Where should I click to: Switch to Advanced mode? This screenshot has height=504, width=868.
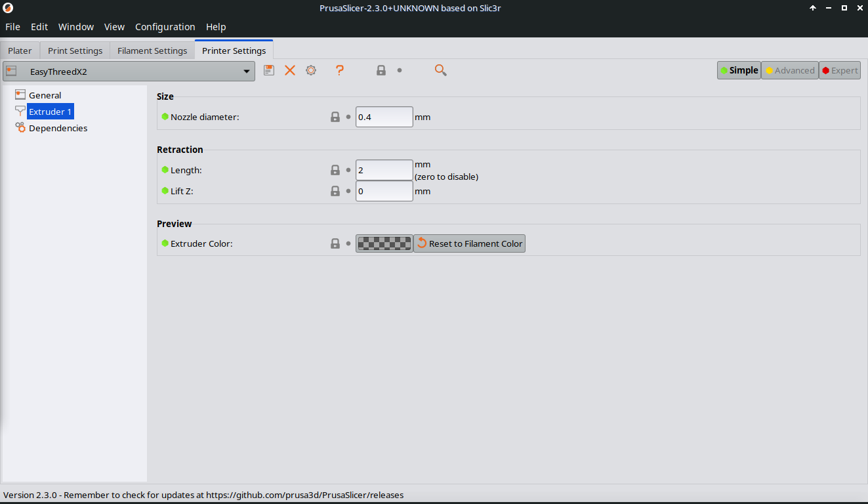pos(790,70)
